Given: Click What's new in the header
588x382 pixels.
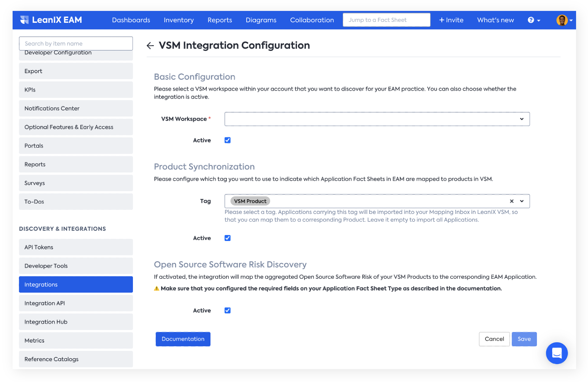Looking at the screenshot, I should (495, 20).
